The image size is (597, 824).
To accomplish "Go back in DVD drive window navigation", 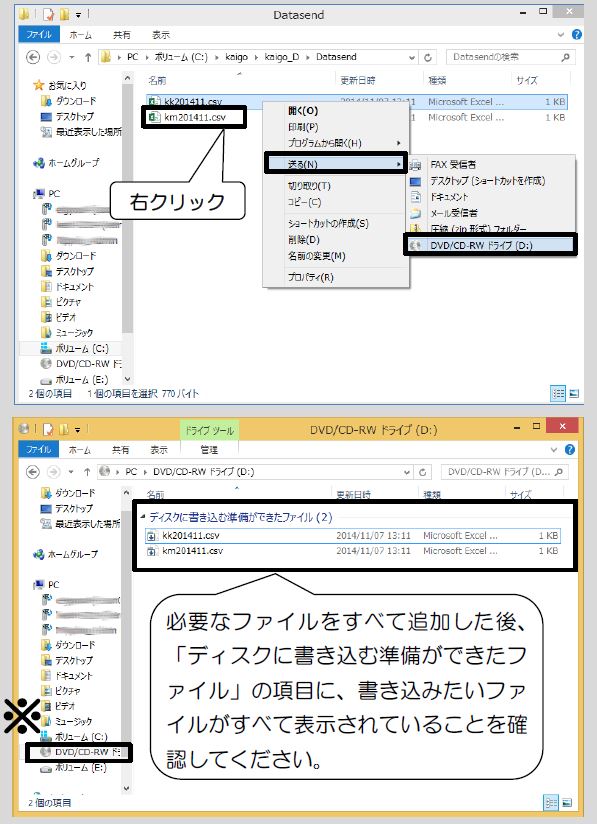I will click(33, 472).
